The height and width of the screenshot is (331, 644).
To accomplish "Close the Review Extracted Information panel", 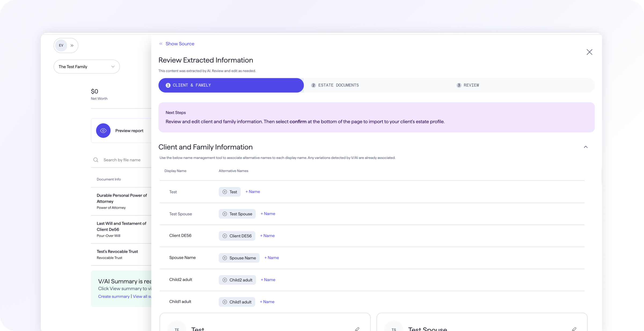I will tap(589, 52).
